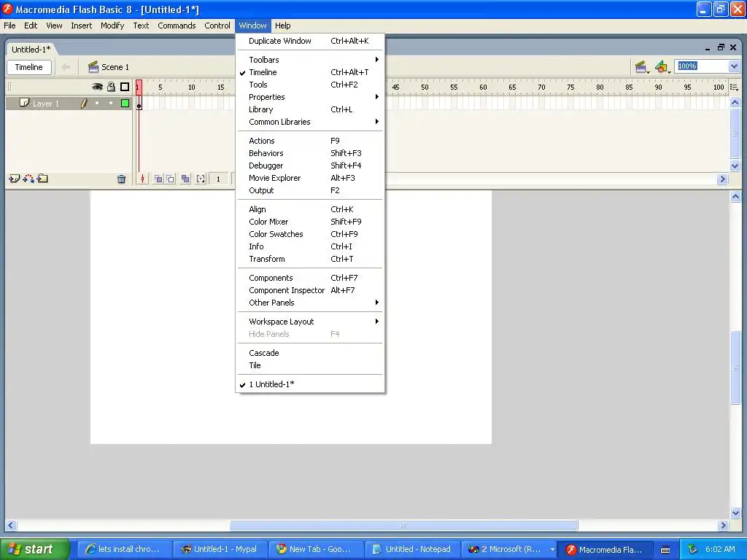Viewport: 747px width, 560px height.
Task: Click the Windows start button
Action: pyautogui.click(x=34, y=549)
